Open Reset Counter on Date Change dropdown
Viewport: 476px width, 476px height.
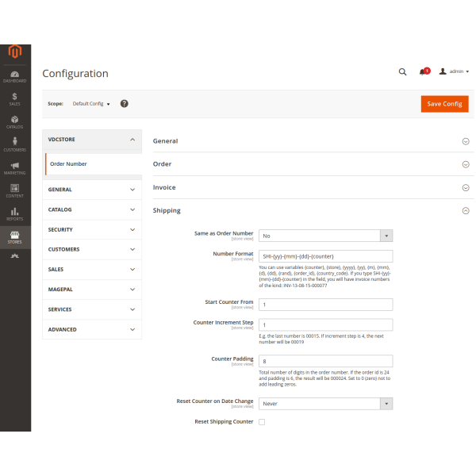coord(325,404)
